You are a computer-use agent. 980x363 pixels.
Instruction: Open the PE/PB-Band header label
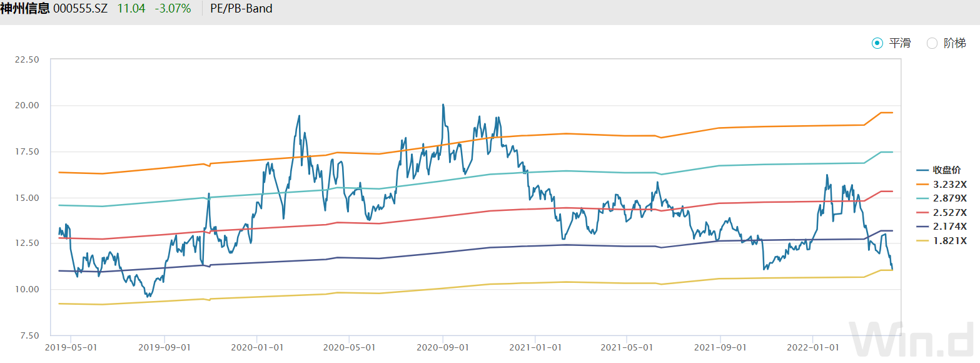pos(241,9)
